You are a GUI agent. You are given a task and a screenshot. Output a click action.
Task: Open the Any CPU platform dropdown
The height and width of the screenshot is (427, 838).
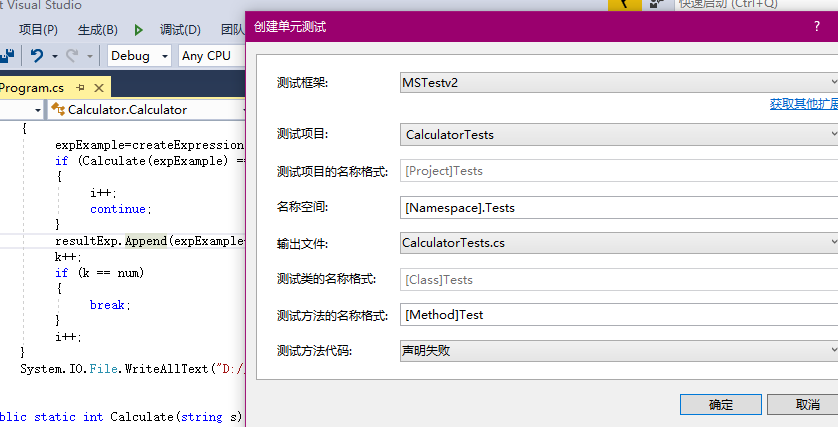211,56
